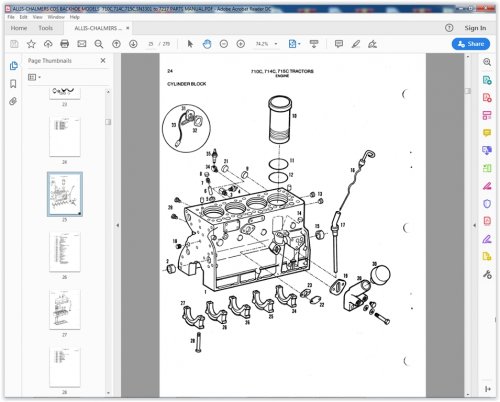Image resolution: width=500 pixels, height=402 pixels.
Task: Expand the right tools pane arrow
Action: coord(474,225)
